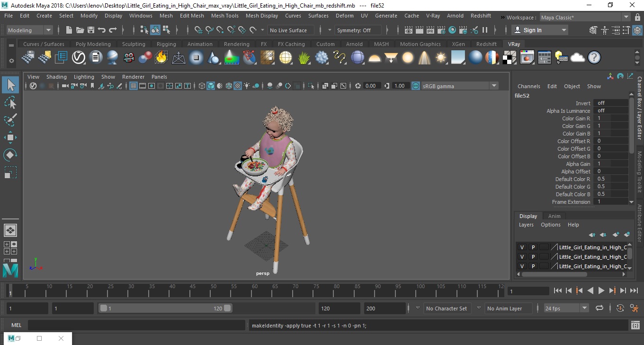Click the V-Ray dome light shelf icon
Screen dimensions: 644x345
[375, 58]
